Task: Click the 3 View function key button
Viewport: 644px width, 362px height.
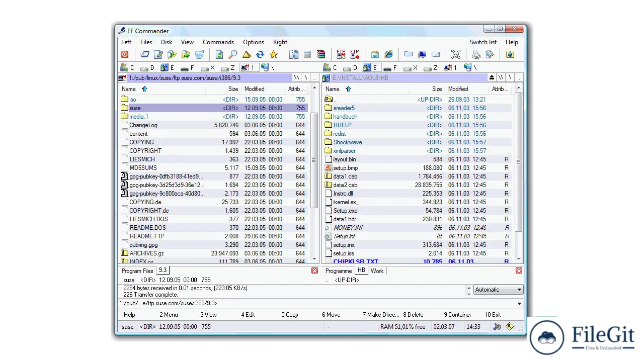Action: coord(209,315)
